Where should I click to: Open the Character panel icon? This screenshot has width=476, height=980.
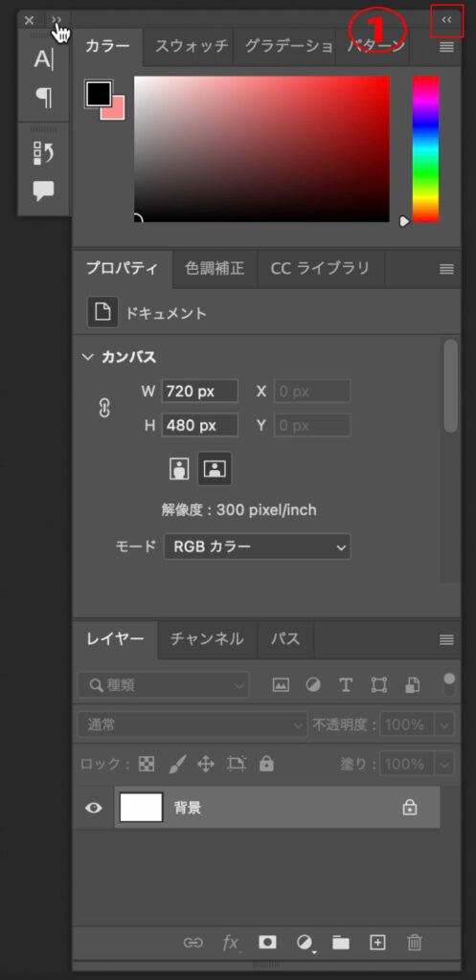(x=44, y=59)
